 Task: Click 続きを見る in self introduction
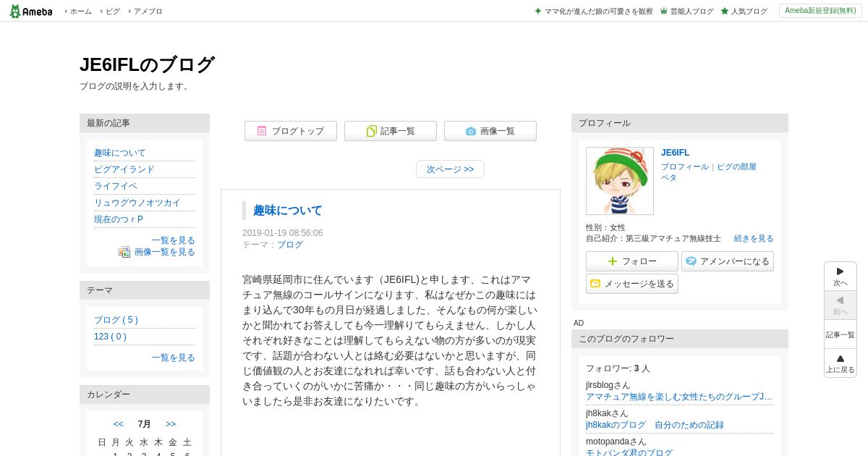tap(754, 238)
